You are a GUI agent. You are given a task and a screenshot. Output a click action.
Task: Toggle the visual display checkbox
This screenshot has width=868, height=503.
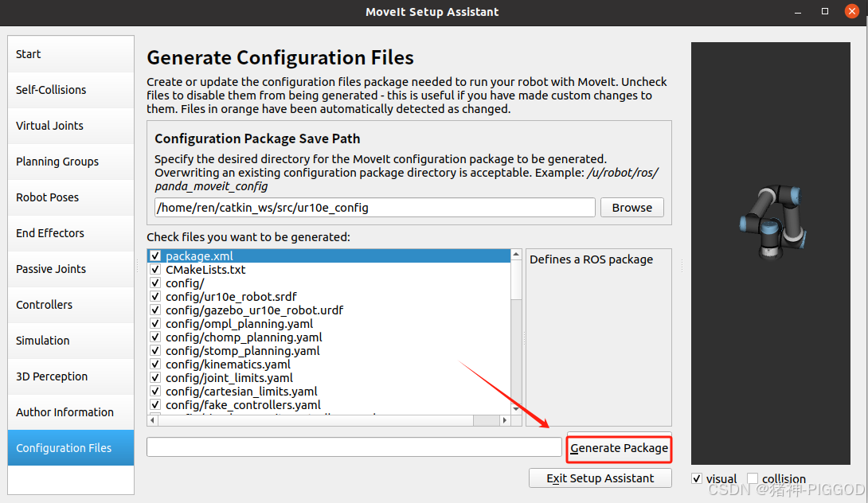click(x=697, y=478)
